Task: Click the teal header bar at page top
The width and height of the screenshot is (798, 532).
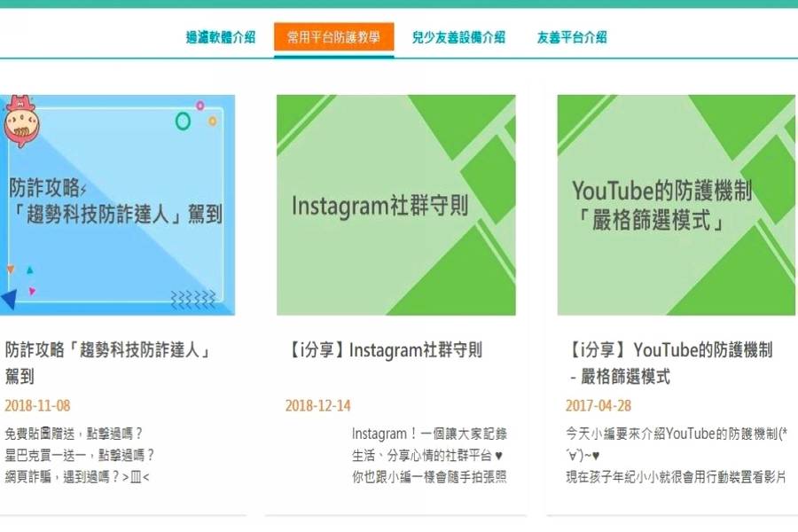Action: 399,4
